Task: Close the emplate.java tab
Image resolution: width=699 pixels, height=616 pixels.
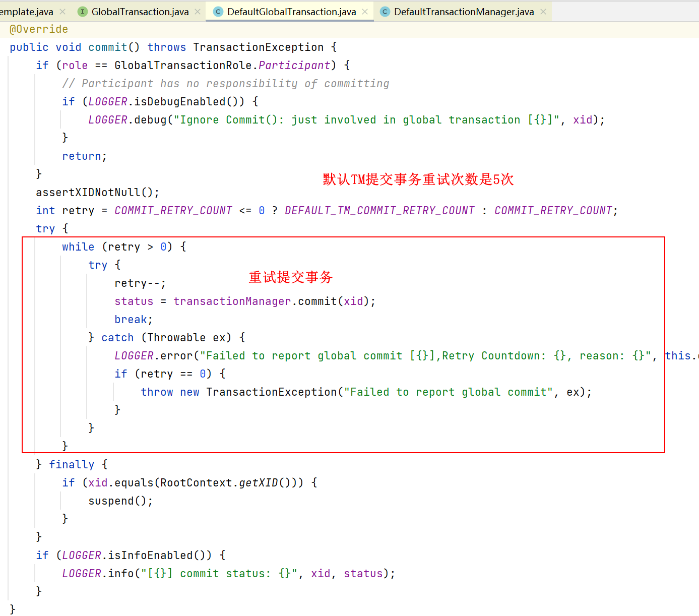Action: tap(62, 12)
